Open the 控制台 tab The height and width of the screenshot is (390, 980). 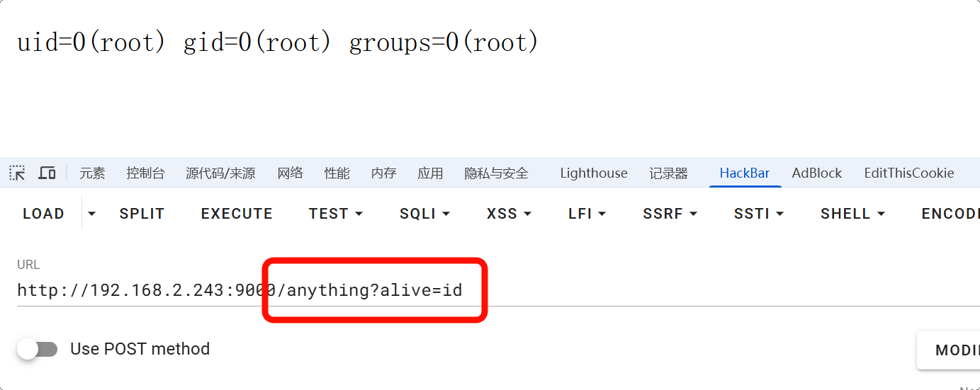click(x=145, y=173)
